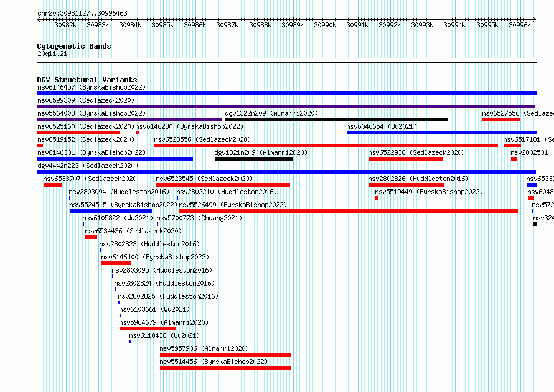Open nsv6522938 (Sedlazeck2020) label
The height and width of the screenshot is (392, 554).
(416, 152)
